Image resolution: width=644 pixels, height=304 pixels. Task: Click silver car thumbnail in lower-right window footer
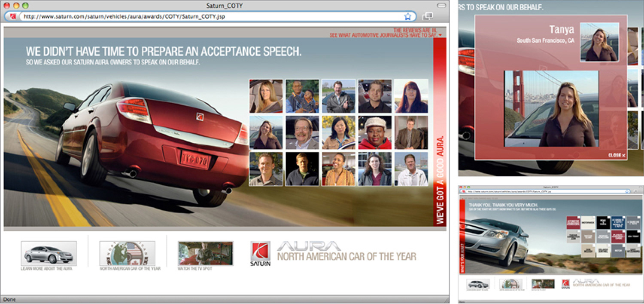pos(478,284)
